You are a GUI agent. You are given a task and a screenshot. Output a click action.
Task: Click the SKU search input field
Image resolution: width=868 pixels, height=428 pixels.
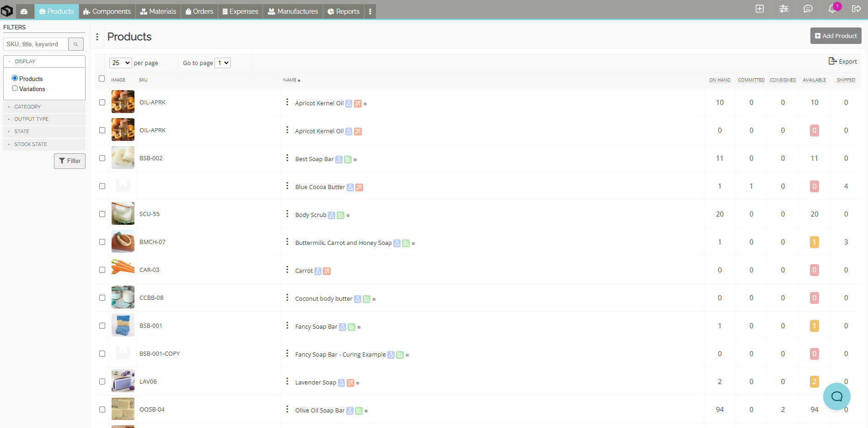[x=35, y=44]
